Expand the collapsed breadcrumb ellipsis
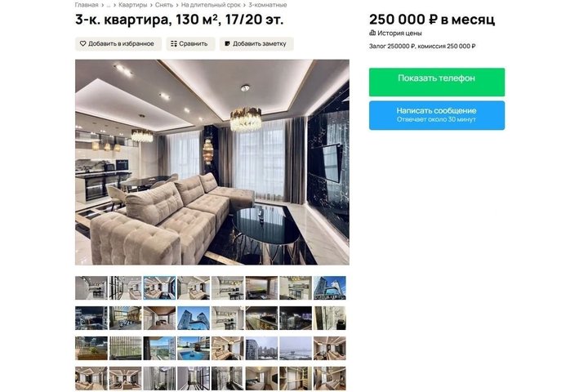The width and height of the screenshot is (588, 392). [x=109, y=5]
